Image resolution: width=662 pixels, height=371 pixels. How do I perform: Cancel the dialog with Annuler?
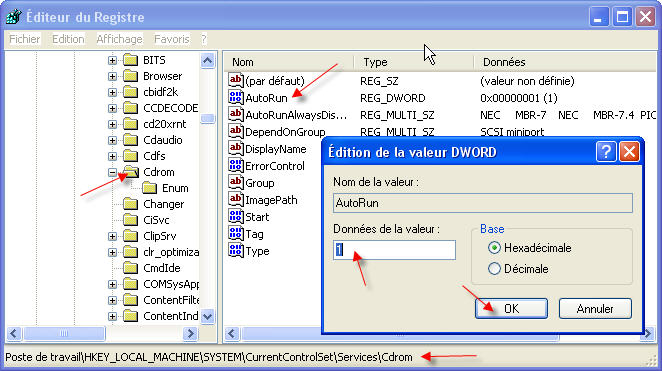pyautogui.click(x=595, y=309)
